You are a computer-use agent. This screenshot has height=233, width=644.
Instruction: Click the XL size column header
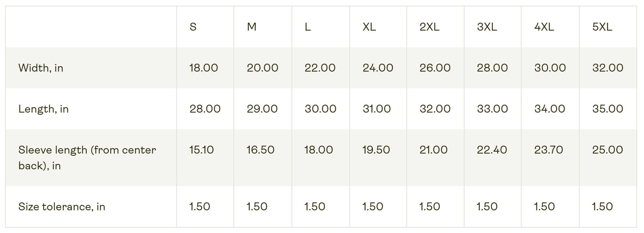click(369, 27)
